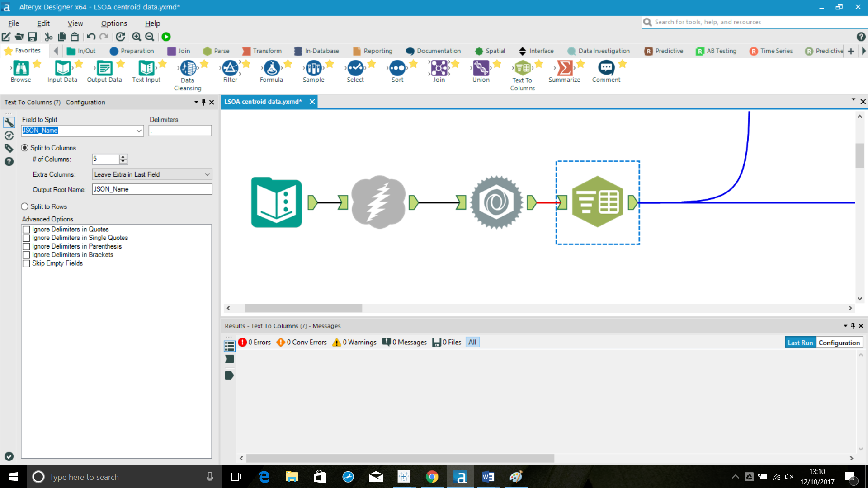
Task: Open the Annotation tab in configuration sidebar
Action: click(x=9, y=148)
